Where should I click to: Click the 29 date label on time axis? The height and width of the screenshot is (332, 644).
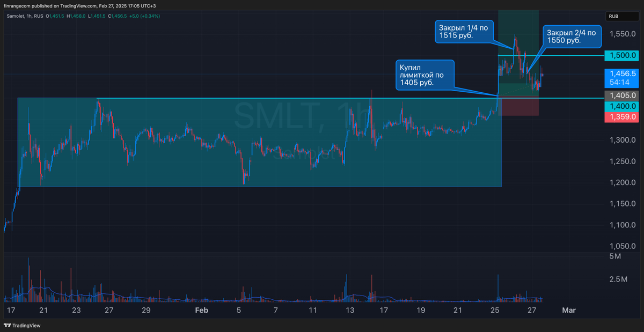pyautogui.click(x=145, y=310)
